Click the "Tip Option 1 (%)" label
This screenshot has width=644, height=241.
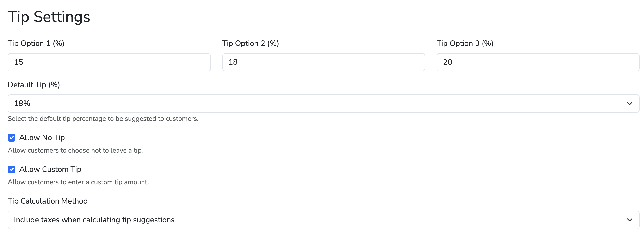coord(36,43)
